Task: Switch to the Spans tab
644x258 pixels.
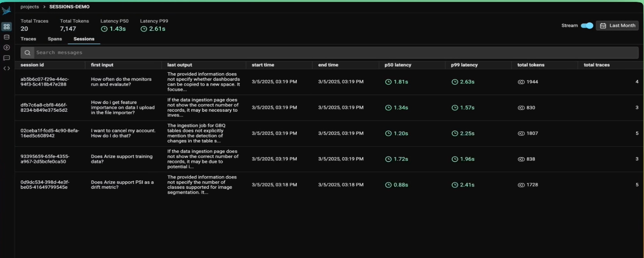Action: click(55, 39)
